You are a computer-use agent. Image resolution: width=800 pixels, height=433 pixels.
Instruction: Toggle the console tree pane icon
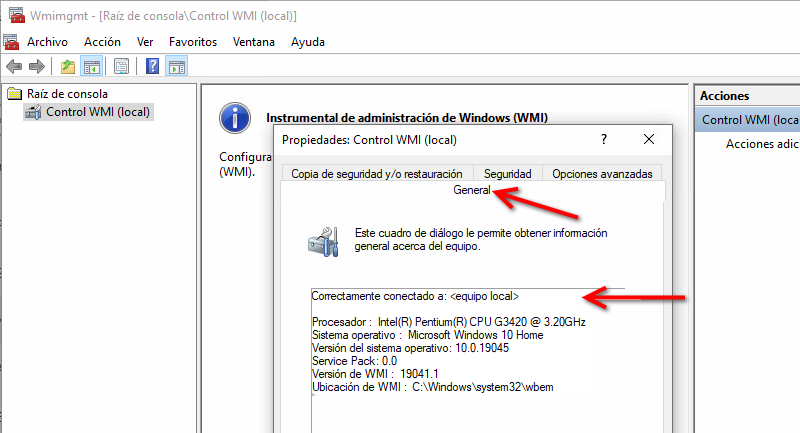tap(92, 66)
